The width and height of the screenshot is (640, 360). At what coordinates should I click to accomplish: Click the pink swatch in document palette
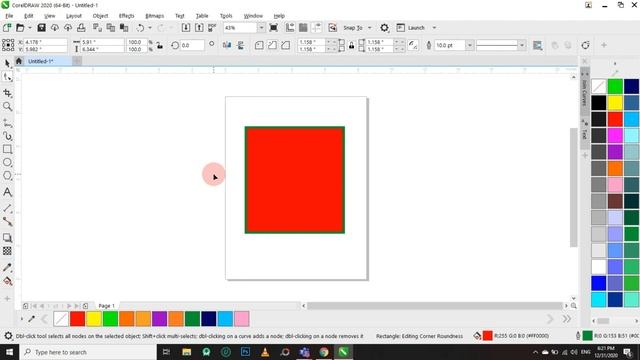tap(242, 319)
